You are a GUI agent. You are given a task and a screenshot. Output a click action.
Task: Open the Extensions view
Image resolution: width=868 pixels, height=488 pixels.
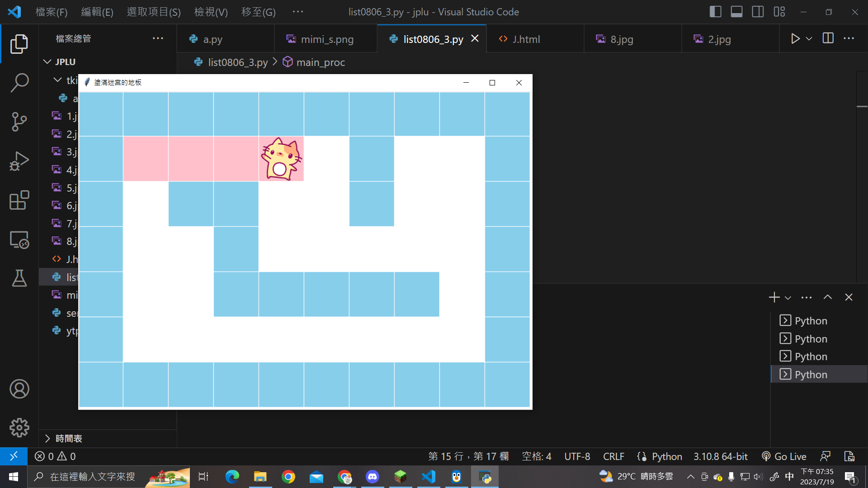(19, 200)
